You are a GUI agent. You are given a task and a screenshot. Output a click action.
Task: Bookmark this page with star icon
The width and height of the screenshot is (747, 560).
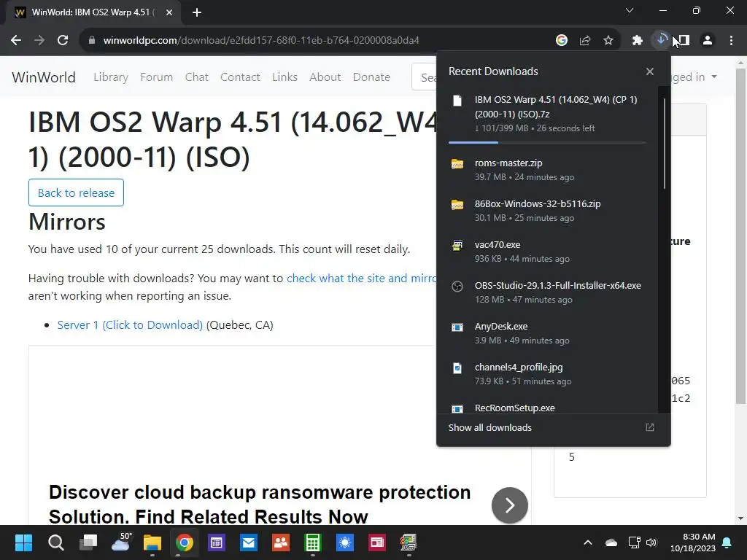tap(608, 41)
